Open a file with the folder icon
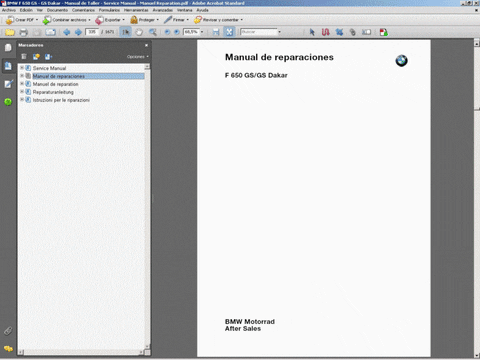The height and width of the screenshot is (360, 480). click(10, 32)
